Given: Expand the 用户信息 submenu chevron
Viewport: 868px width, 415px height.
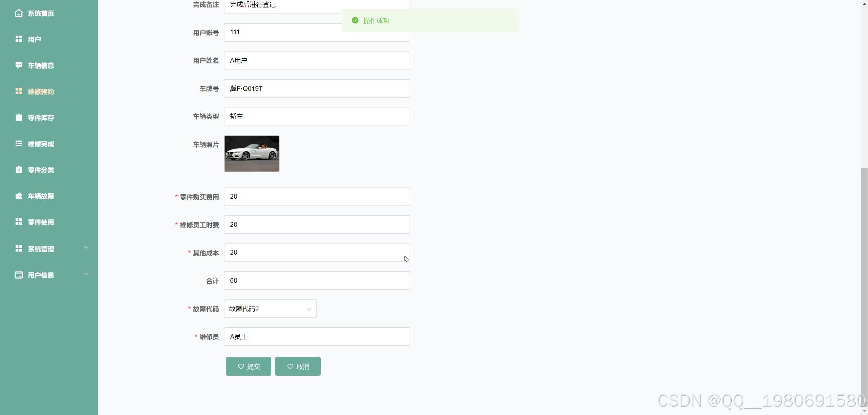Looking at the screenshot, I should coord(86,274).
